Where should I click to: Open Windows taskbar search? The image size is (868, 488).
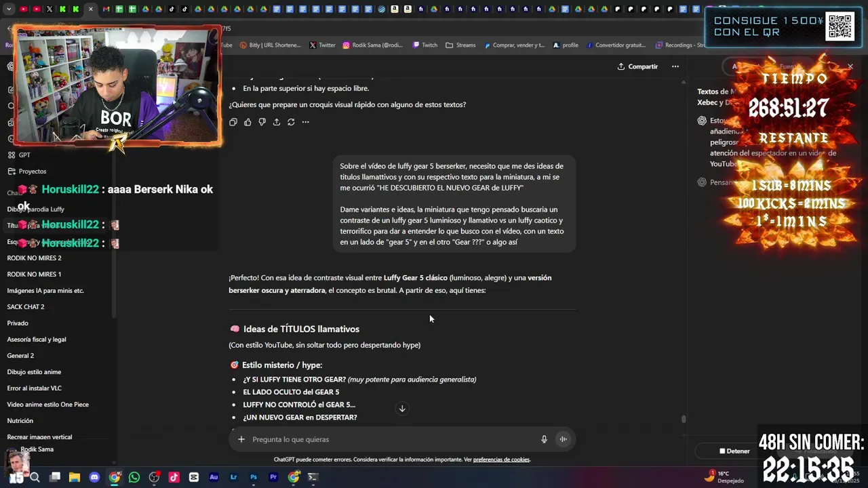pos(35,477)
